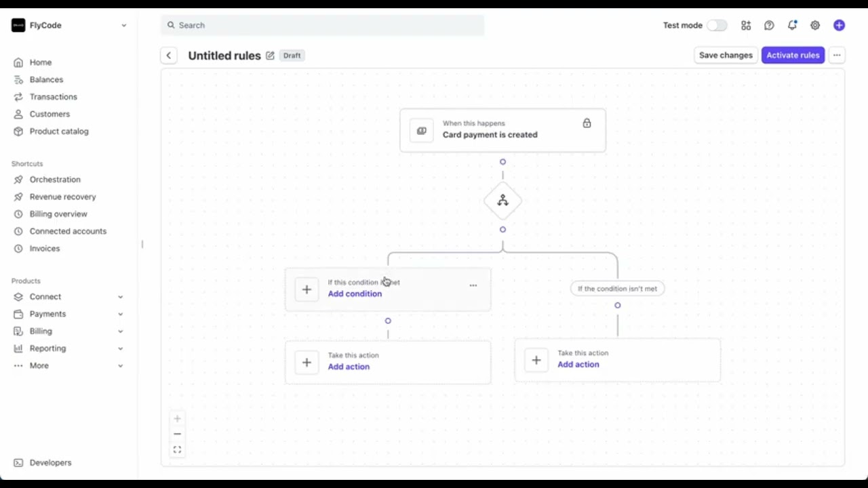The width and height of the screenshot is (868, 488).
Task: Open the help question mark icon
Action: (x=769, y=25)
